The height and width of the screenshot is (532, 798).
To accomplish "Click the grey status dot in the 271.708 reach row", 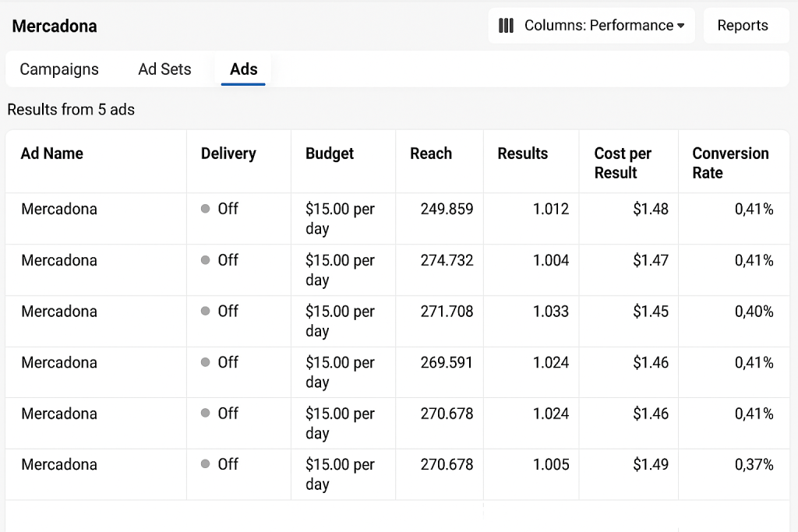I will click(206, 311).
